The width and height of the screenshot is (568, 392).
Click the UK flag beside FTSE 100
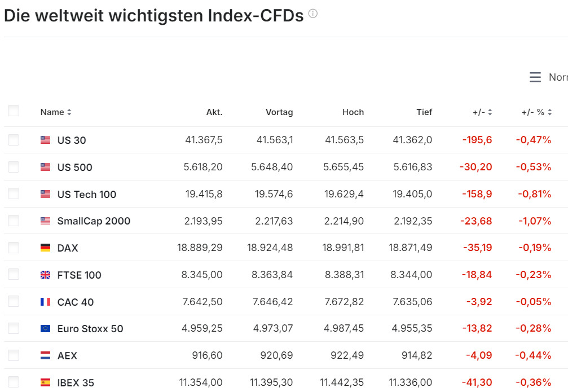(46, 275)
